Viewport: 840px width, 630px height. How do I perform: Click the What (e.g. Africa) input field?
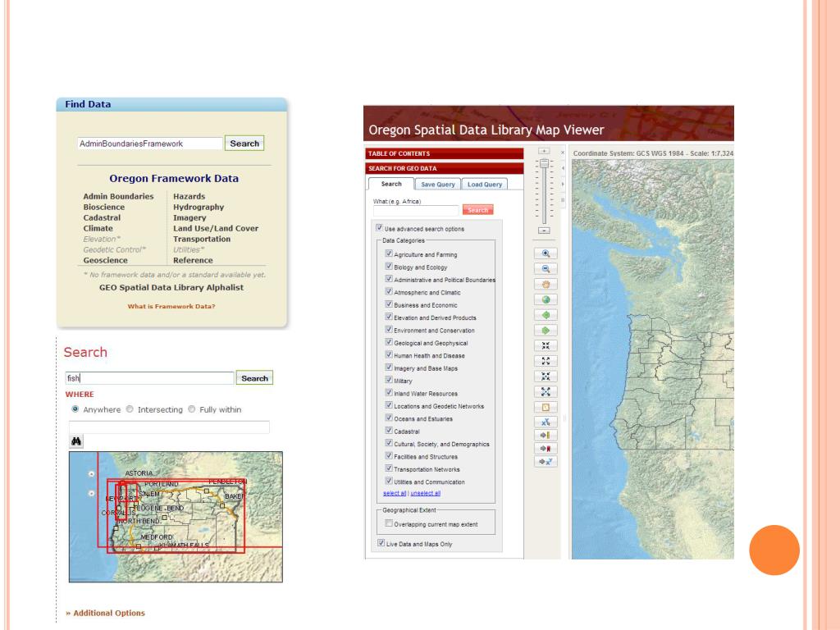click(416, 211)
